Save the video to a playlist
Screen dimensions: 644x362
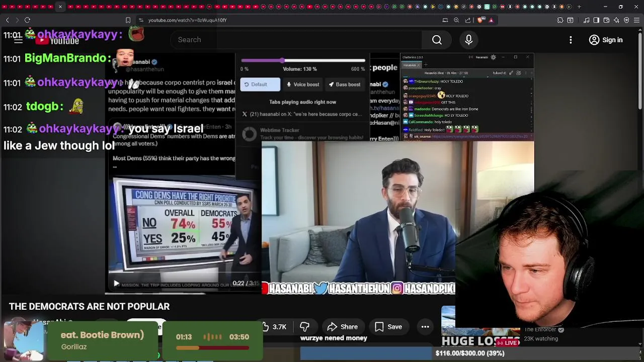(x=388, y=327)
